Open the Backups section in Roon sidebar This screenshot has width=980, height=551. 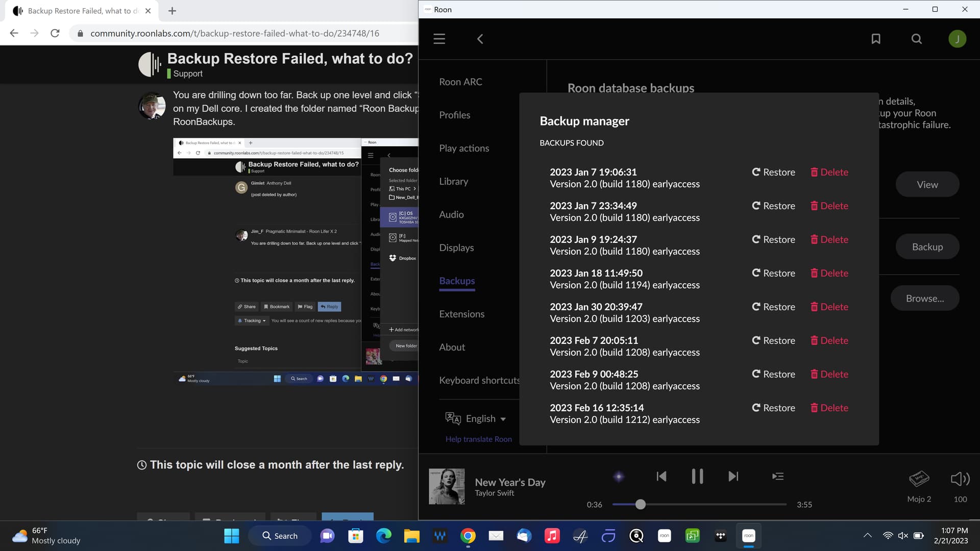pos(456,281)
